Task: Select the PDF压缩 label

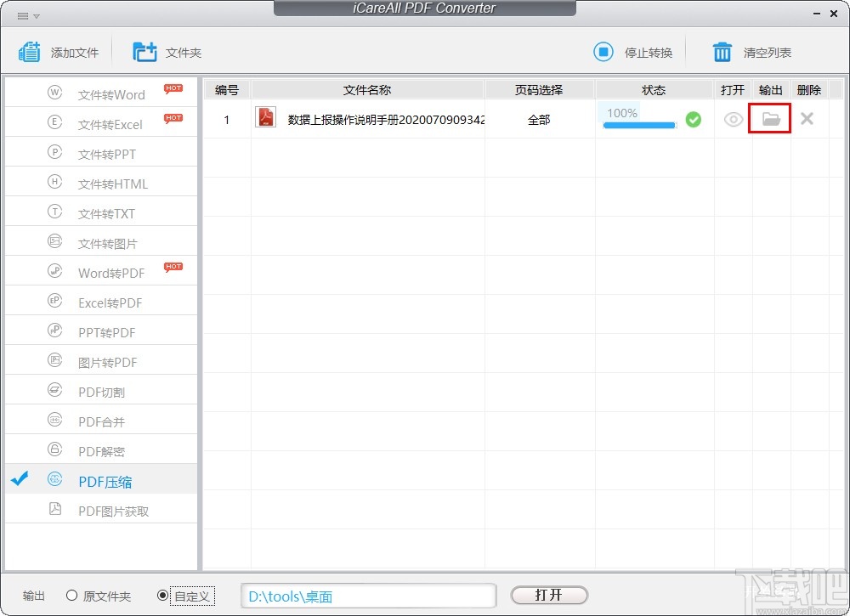Action: 105,482
